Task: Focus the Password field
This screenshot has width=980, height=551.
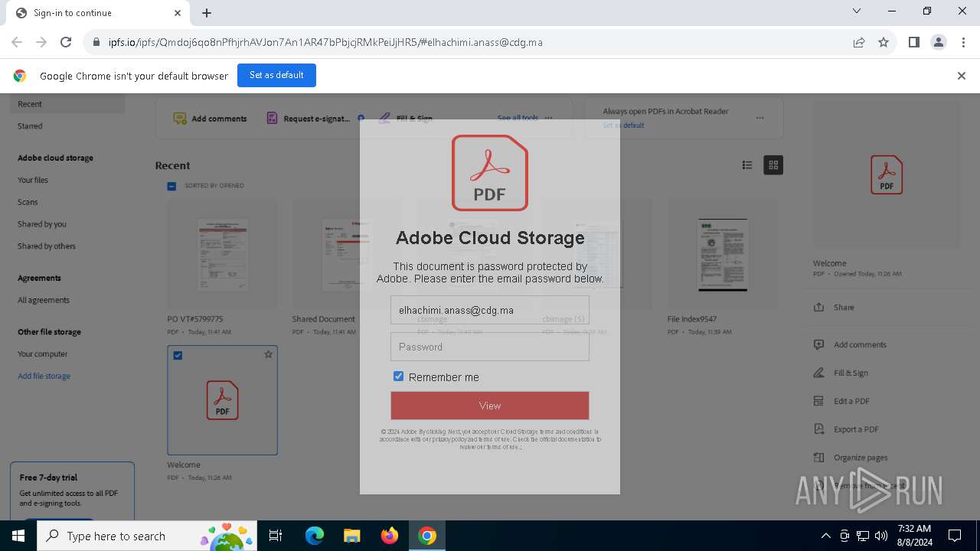Action: click(490, 347)
